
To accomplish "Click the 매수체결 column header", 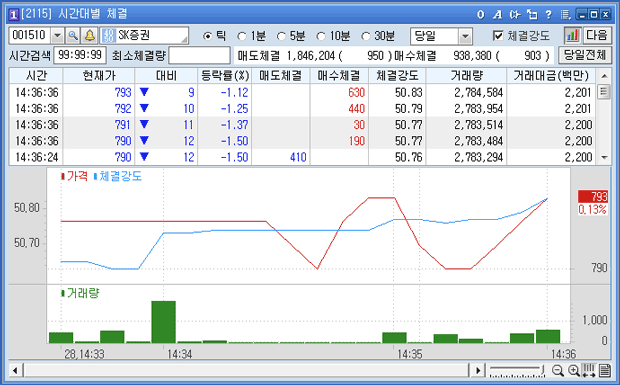I will (x=339, y=75).
